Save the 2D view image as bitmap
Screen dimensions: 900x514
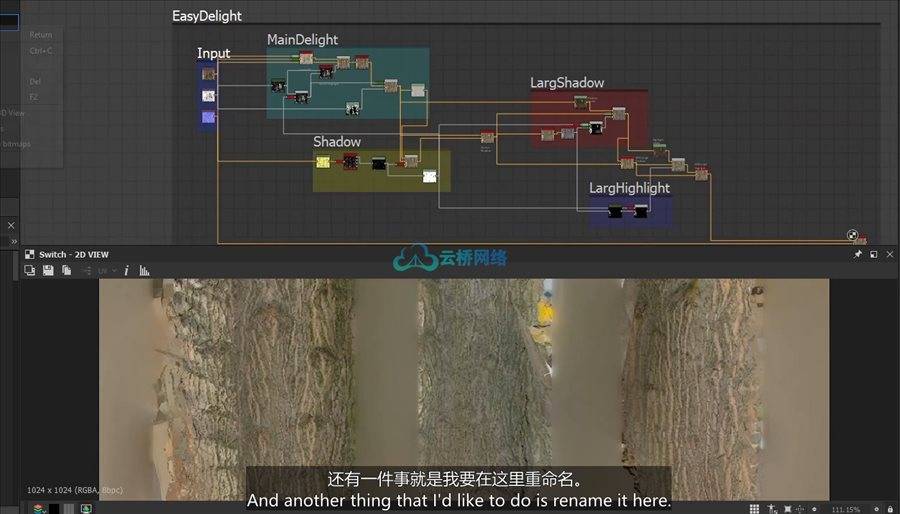(48, 270)
